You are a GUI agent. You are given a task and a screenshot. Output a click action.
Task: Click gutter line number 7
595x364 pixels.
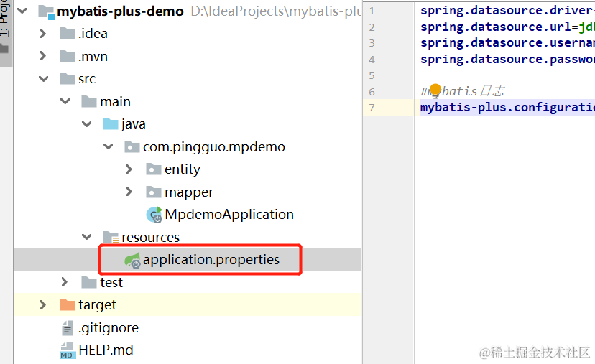click(372, 108)
